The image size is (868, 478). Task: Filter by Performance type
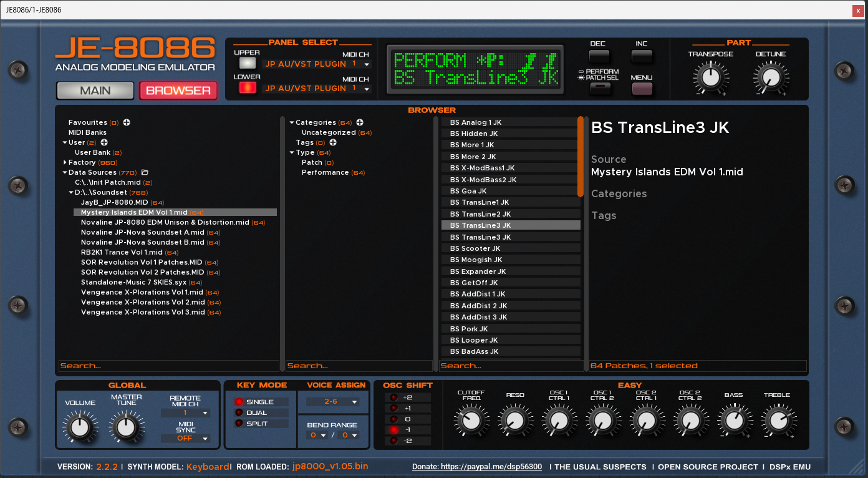coord(324,172)
